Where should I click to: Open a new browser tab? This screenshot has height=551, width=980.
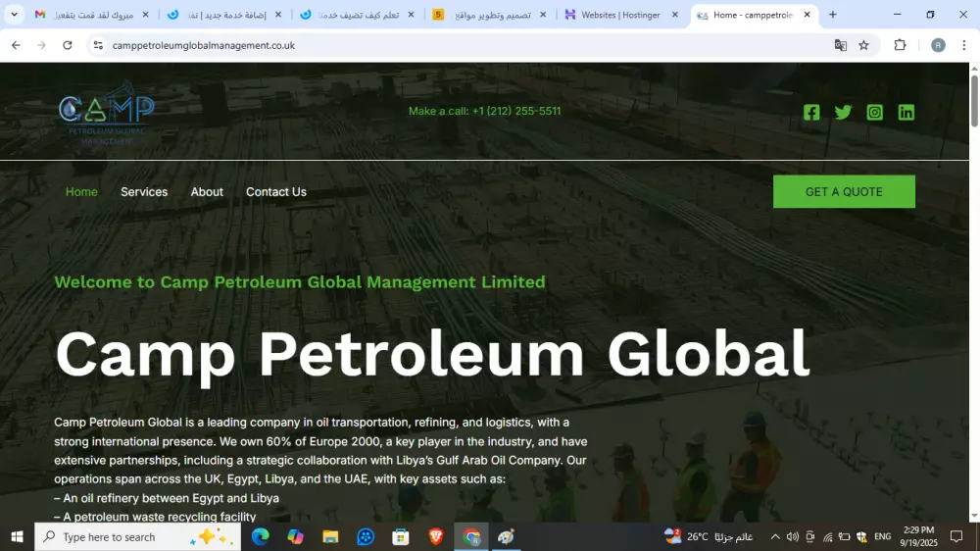click(832, 15)
